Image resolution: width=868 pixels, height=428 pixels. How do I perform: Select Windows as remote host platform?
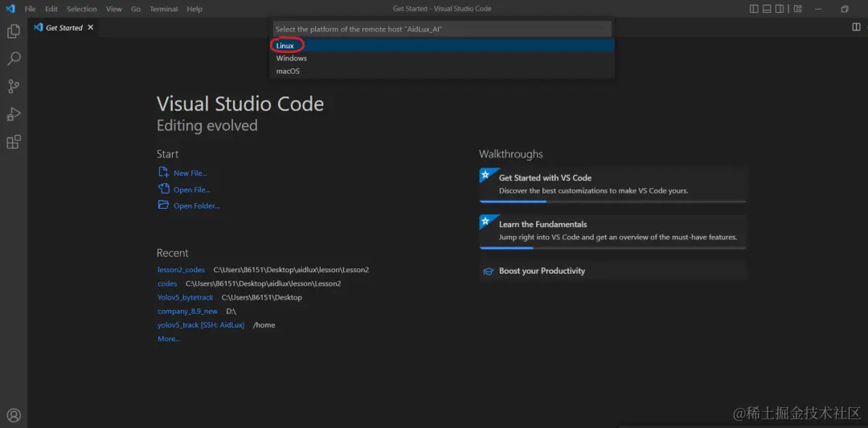click(x=442, y=58)
